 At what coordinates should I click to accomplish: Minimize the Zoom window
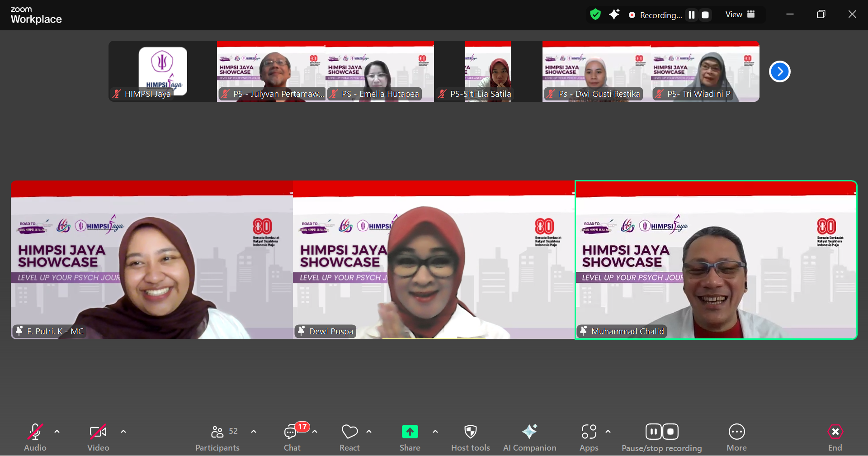tap(790, 14)
